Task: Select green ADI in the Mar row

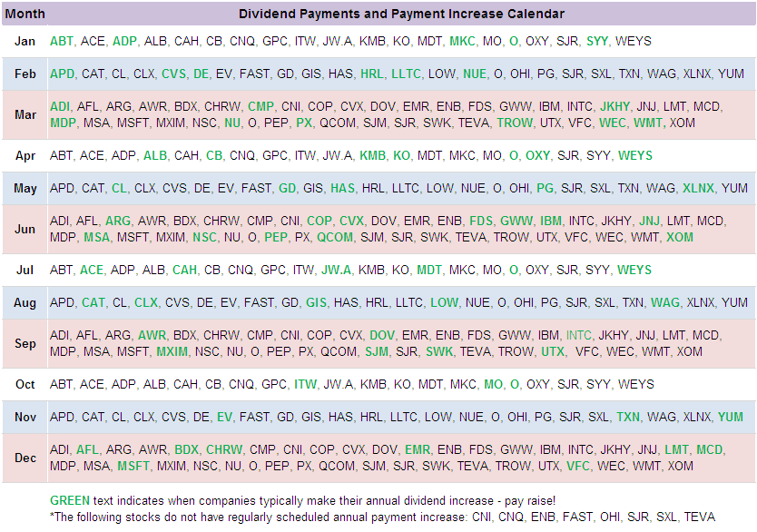Action: [x=60, y=106]
